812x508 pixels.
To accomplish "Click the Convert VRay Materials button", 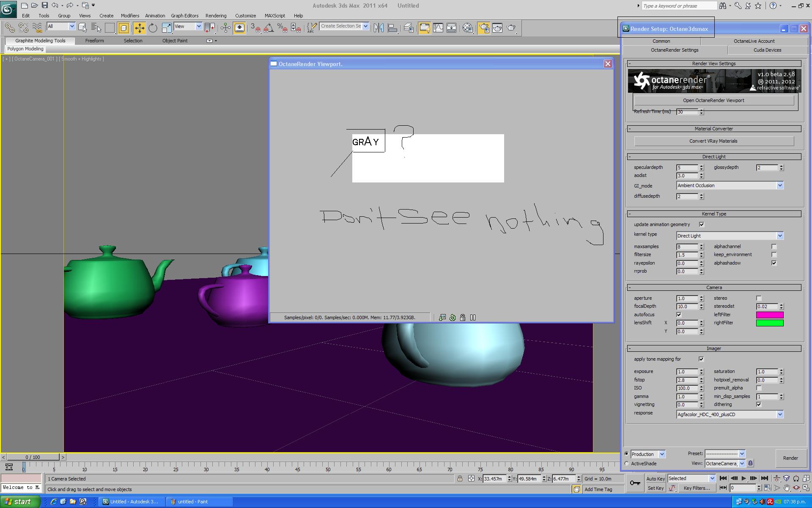I will click(713, 141).
